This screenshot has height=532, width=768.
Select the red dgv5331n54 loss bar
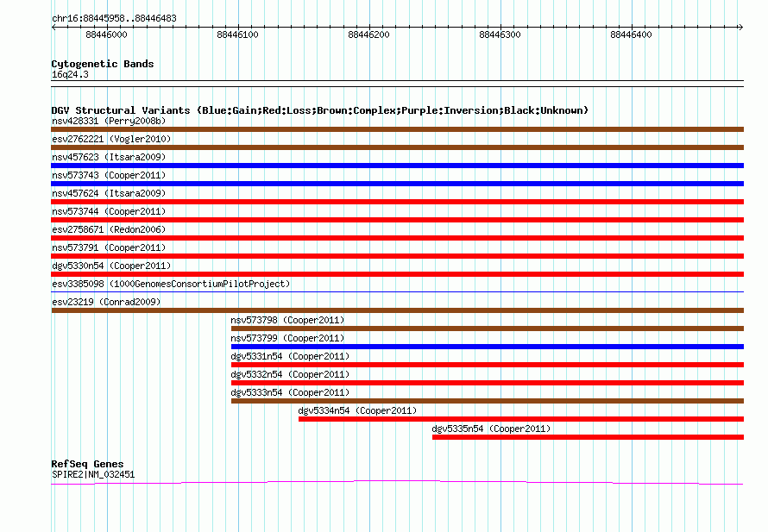[x=488, y=365]
